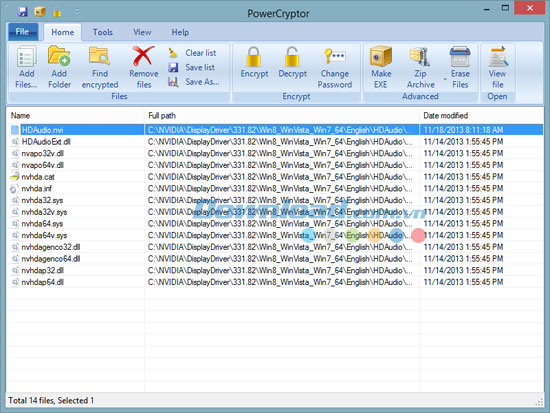Click the Erase Files shredder icon
This screenshot has width=550, height=413.
pos(460,56)
